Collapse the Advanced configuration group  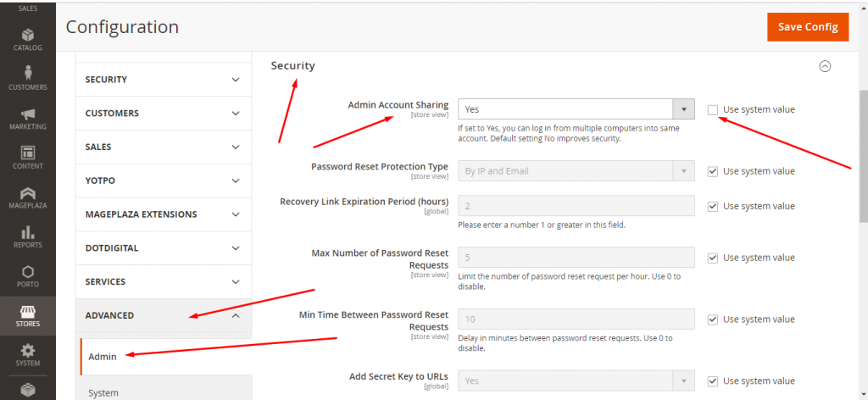point(163,315)
